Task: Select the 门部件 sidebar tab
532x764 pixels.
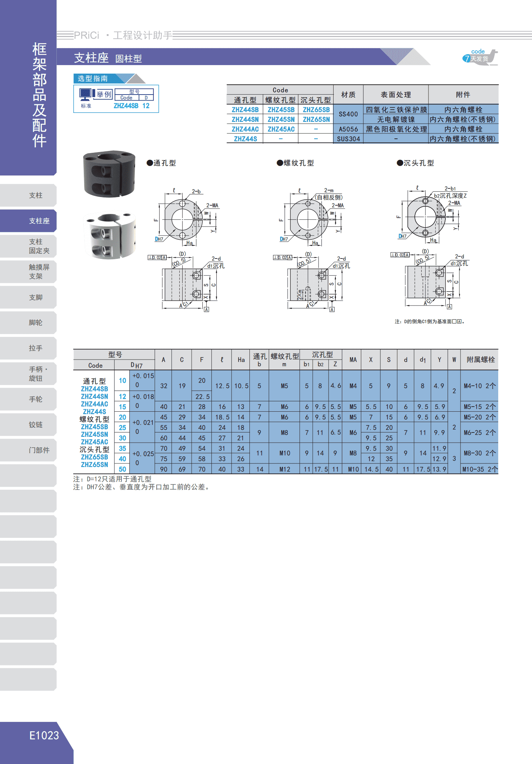Action: [28, 450]
